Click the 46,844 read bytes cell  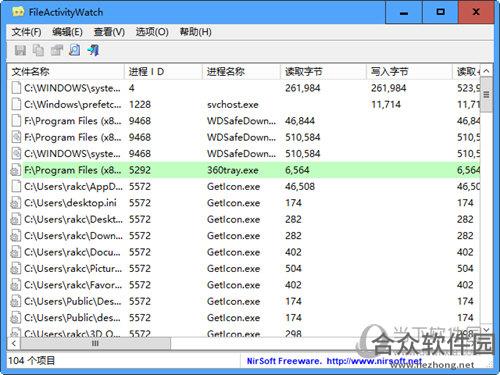click(300, 121)
